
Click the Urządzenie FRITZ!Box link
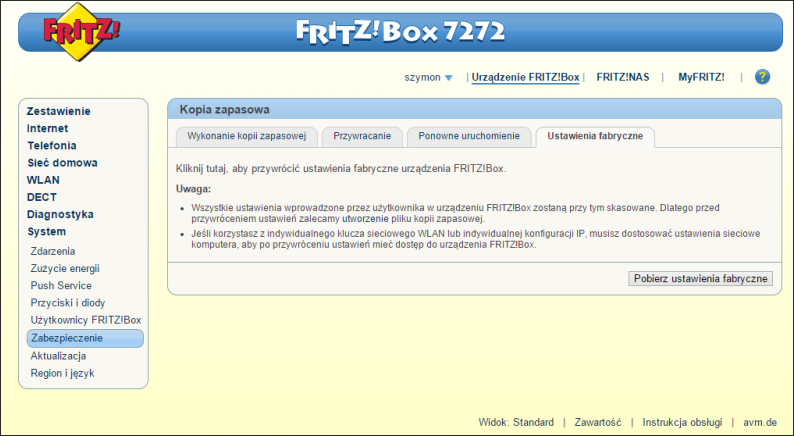point(525,77)
